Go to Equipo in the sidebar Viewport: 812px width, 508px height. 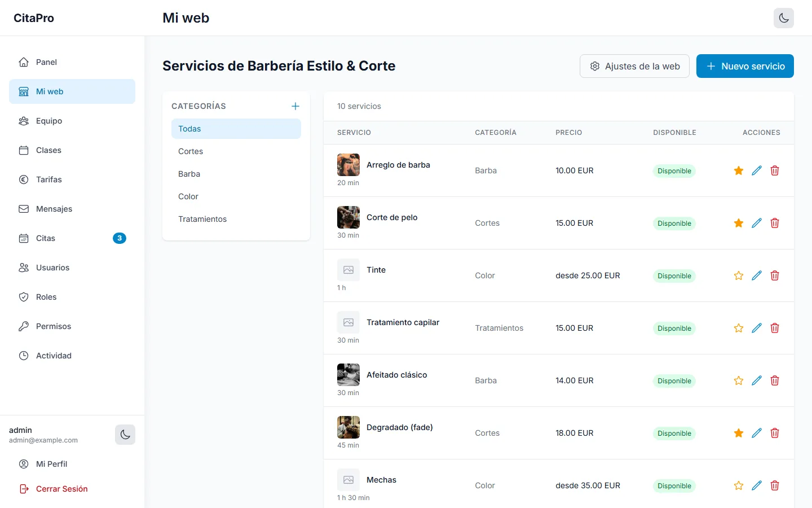[72, 121]
